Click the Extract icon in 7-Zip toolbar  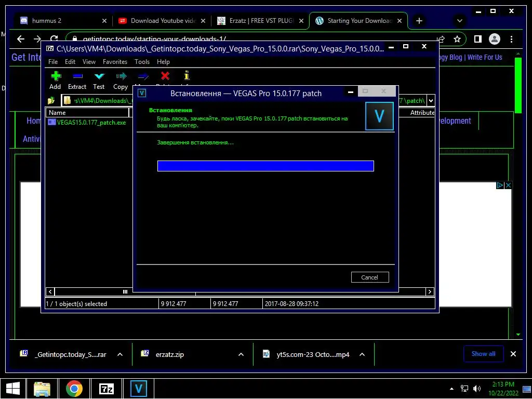78,76
